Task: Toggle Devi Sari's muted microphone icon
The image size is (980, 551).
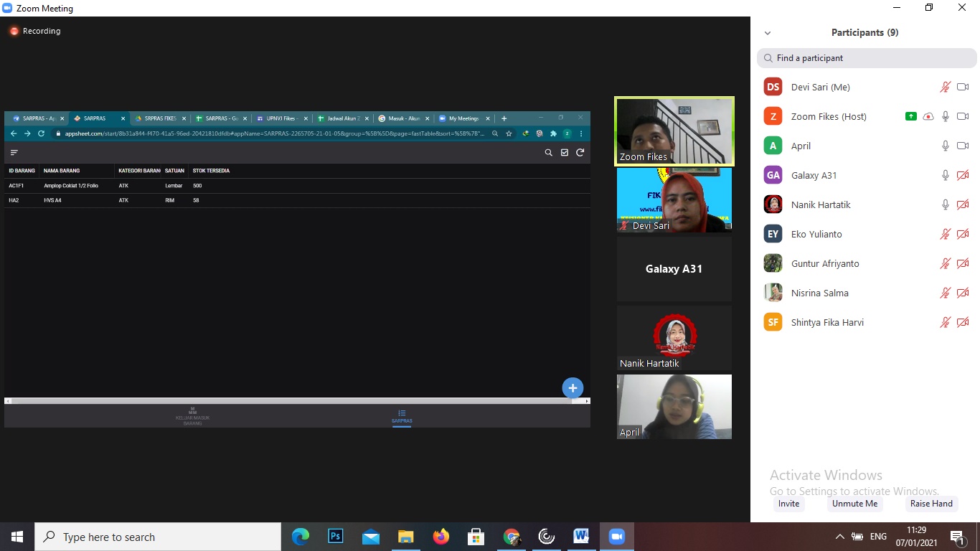Action: [x=946, y=87]
